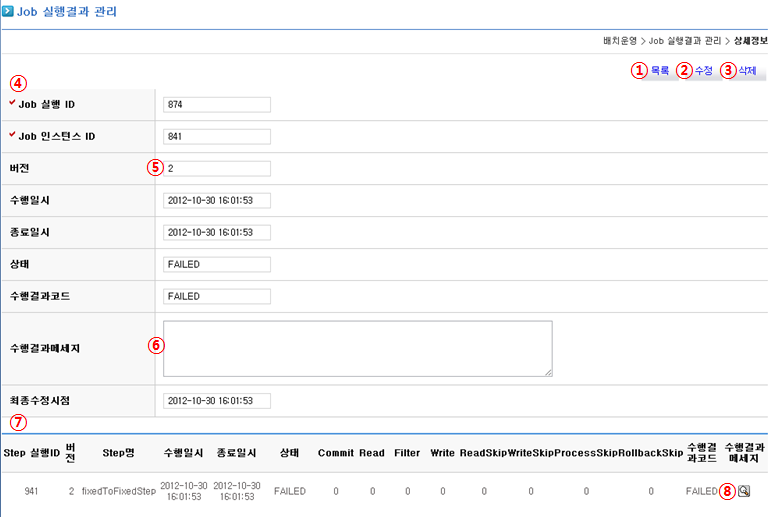Viewport: 769px width, 517px height.
Task: Click the 목록 (list) button
Action: coord(660,71)
